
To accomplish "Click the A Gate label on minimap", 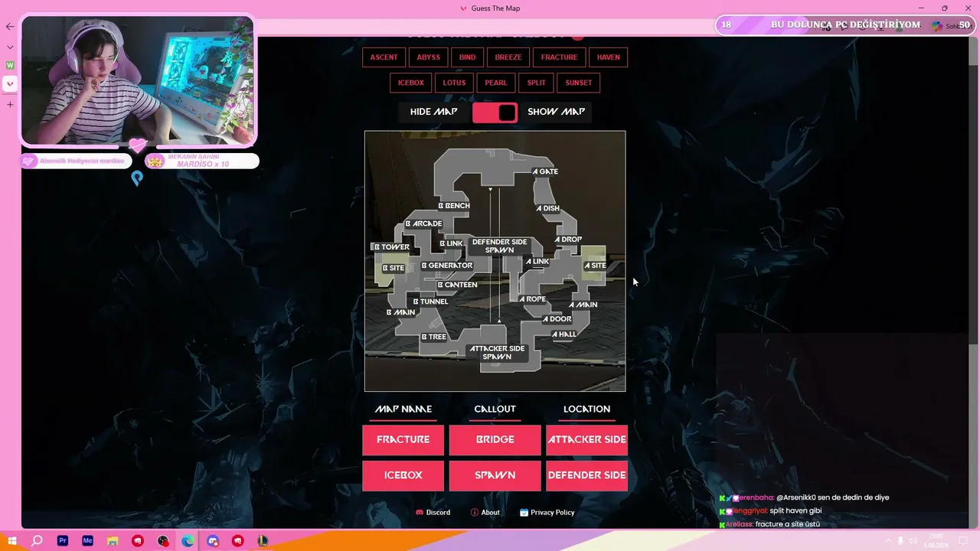I will click(x=545, y=171).
